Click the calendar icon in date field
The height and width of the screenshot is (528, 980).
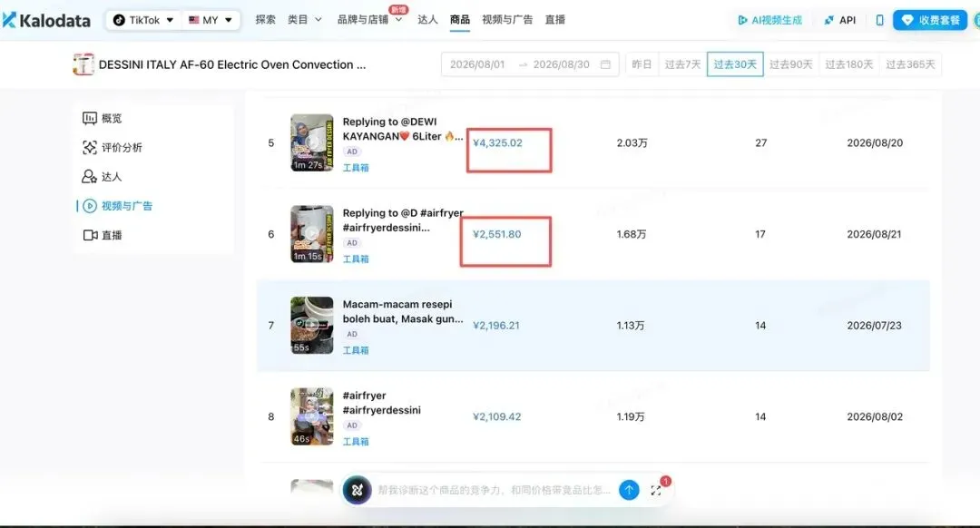tap(605, 64)
